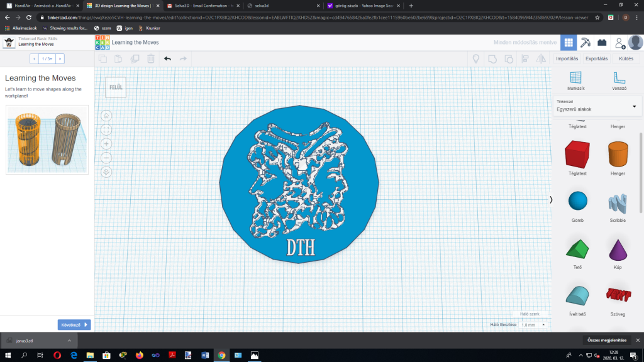Viewport: 644px width, 362px height.
Task: Choose the purple Kúp cone shape
Action: [x=618, y=250]
